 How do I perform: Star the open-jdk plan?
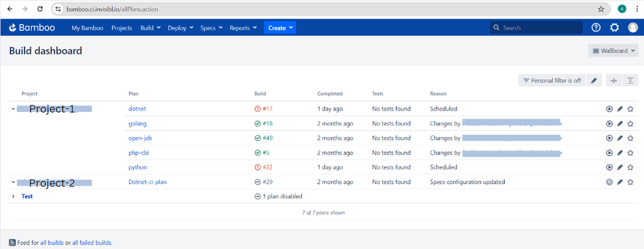630,138
